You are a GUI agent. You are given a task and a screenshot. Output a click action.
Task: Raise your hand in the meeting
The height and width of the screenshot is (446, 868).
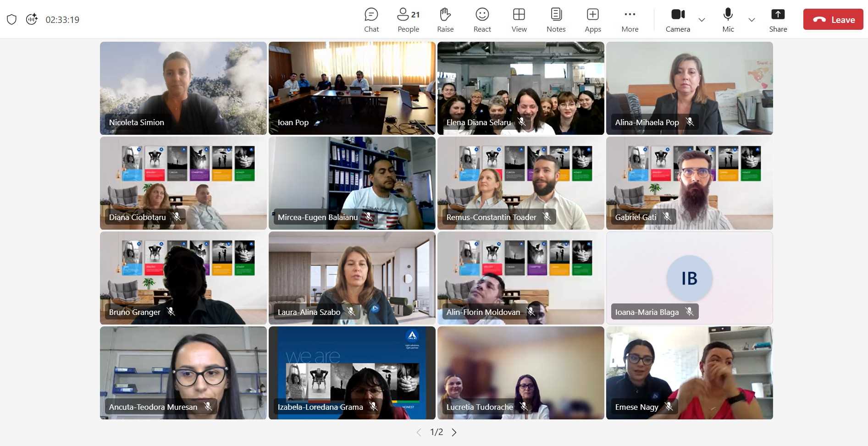tap(445, 20)
